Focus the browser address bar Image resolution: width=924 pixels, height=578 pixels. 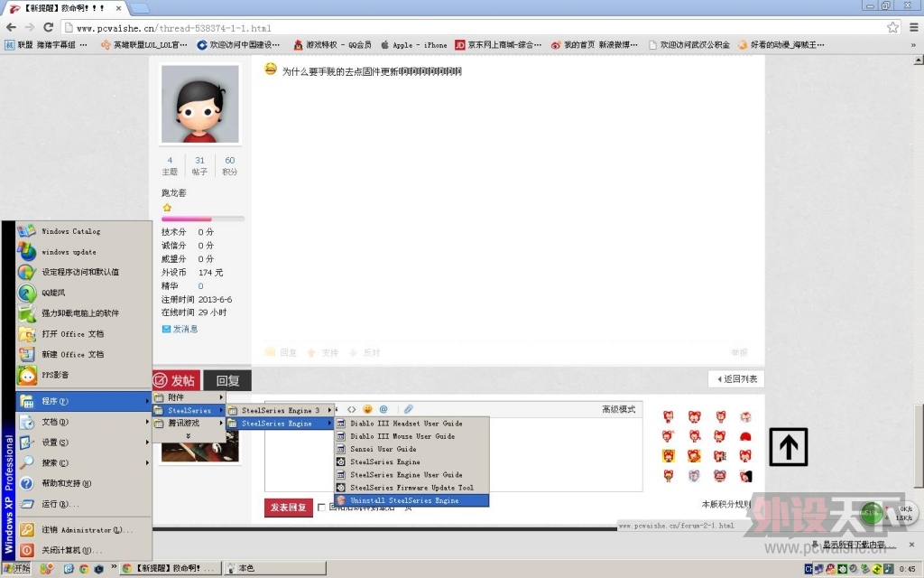(471, 28)
